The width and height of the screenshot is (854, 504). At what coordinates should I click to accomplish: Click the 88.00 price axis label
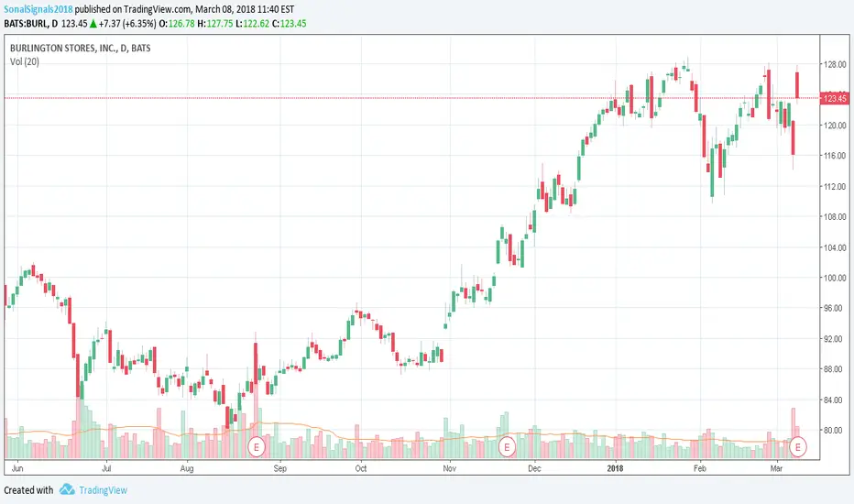[835, 369]
